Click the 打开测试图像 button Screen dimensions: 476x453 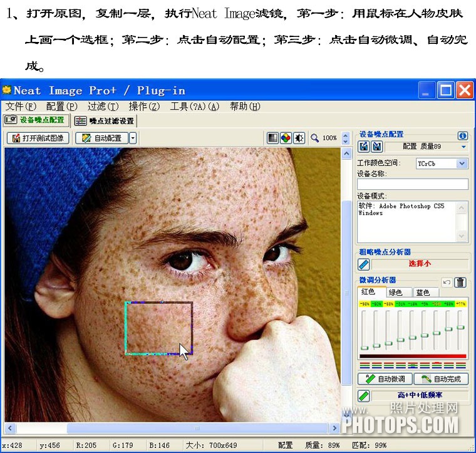pyautogui.click(x=38, y=138)
